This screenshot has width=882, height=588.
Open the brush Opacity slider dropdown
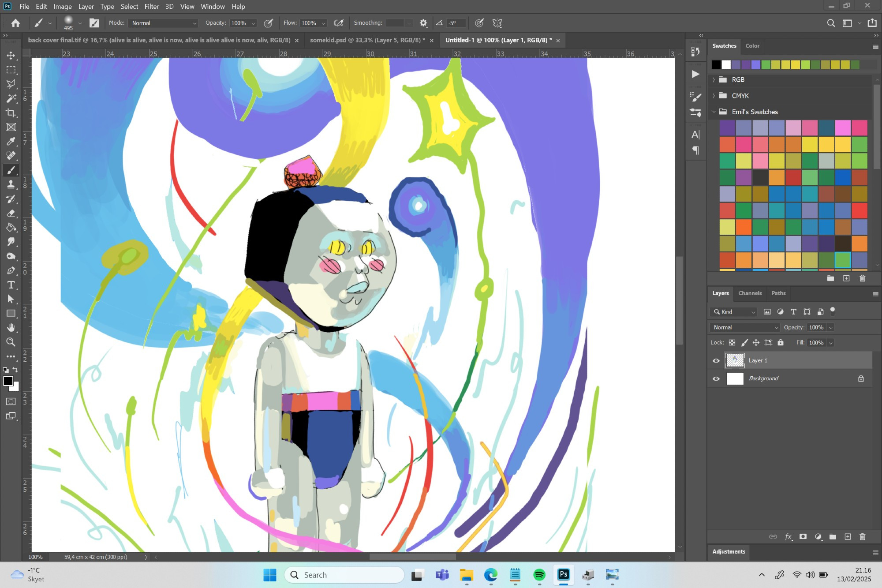pos(253,23)
